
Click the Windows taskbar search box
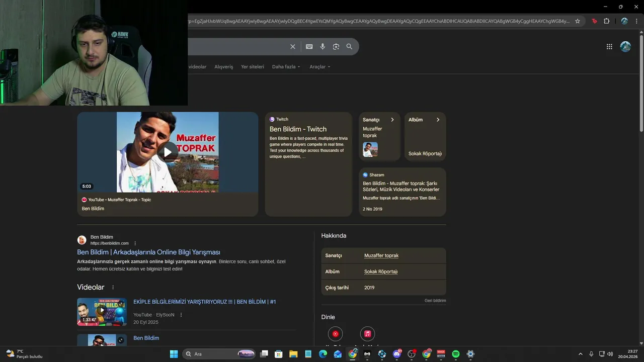click(219, 354)
